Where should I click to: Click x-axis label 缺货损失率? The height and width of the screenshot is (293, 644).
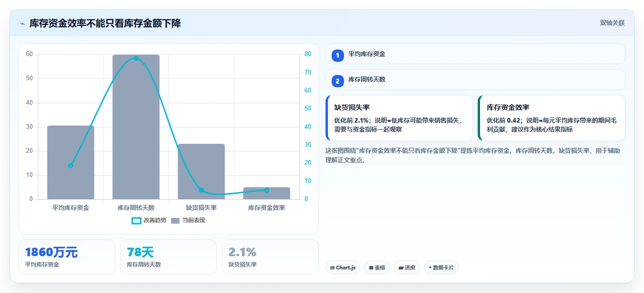pyautogui.click(x=201, y=208)
